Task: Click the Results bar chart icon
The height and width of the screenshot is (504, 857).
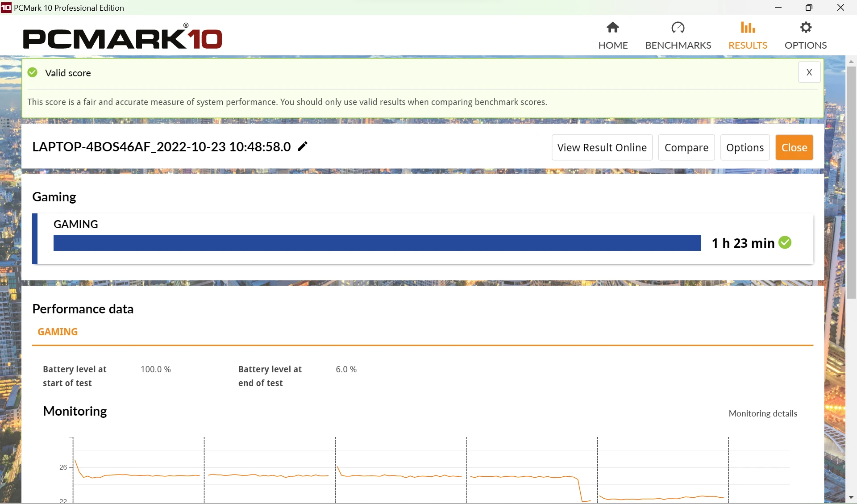Action: click(x=748, y=28)
